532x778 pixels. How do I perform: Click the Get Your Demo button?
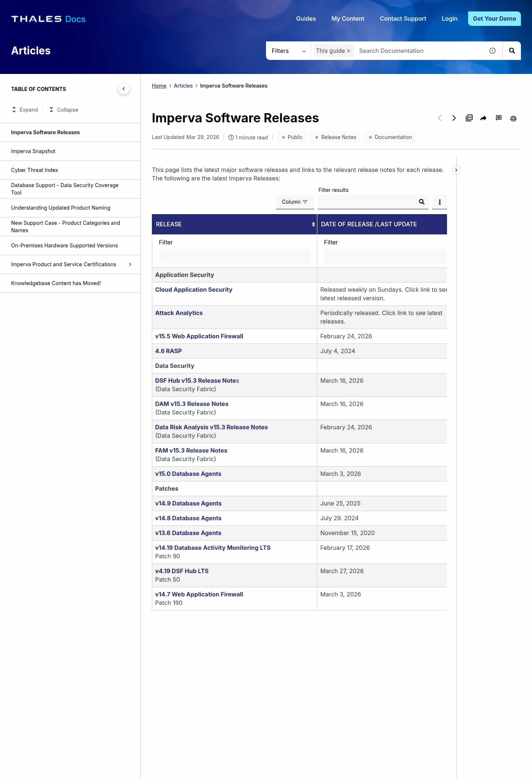pyautogui.click(x=494, y=18)
